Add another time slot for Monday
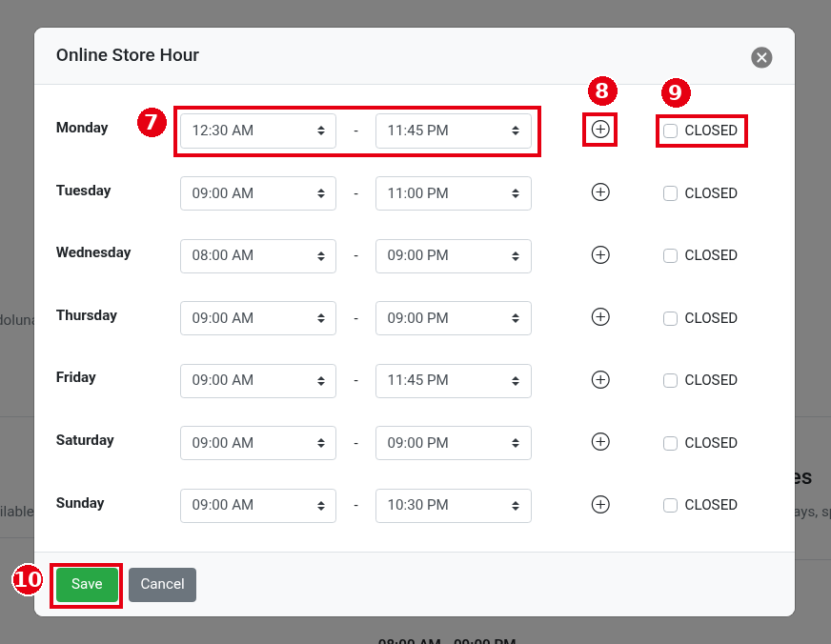The height and width of the screenshot is (644, 831). tap(600, 130)
